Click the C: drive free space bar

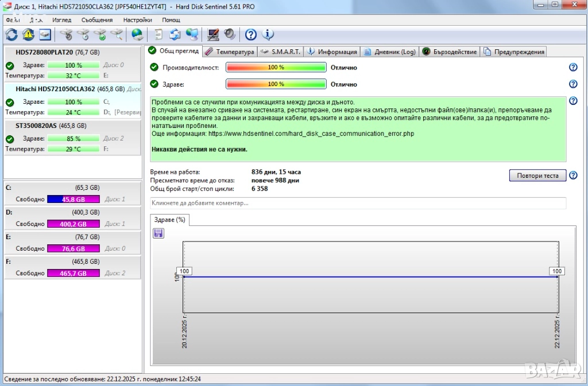[73, 200]
